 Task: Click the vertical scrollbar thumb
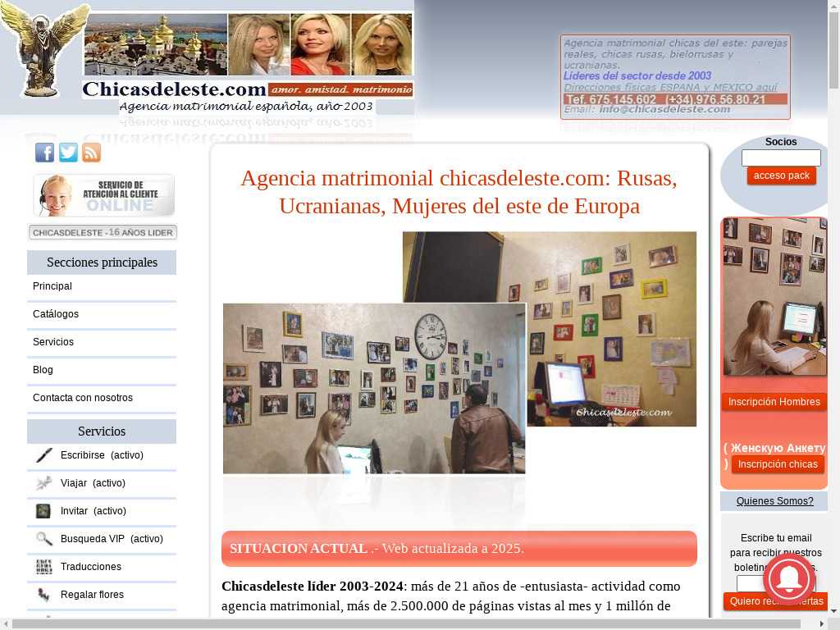(833, 48)
